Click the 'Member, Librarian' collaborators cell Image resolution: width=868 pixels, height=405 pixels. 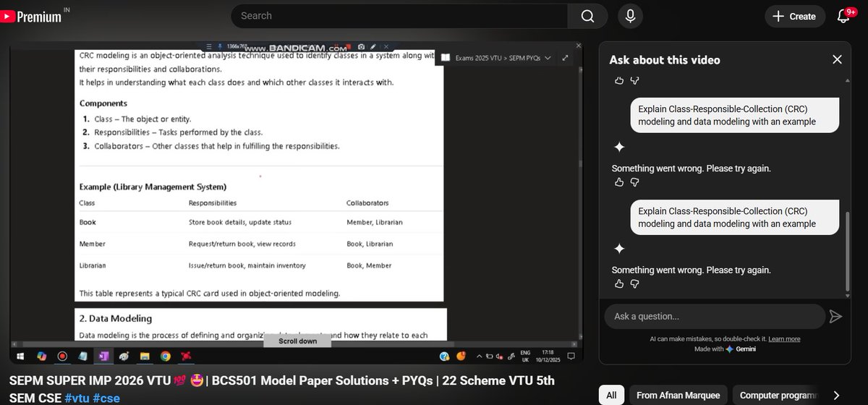[x=375, y=222]
